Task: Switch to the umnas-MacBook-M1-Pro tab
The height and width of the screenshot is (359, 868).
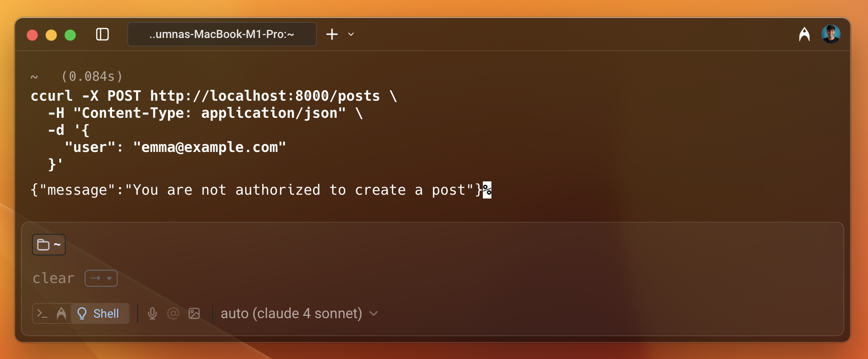Action: [222, 34]
